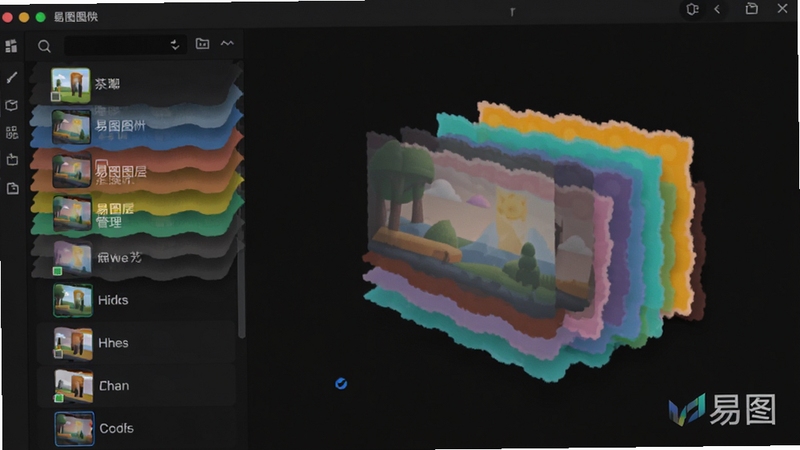
Task: Go back using the left arrow icon
Action: click(717, 9)
